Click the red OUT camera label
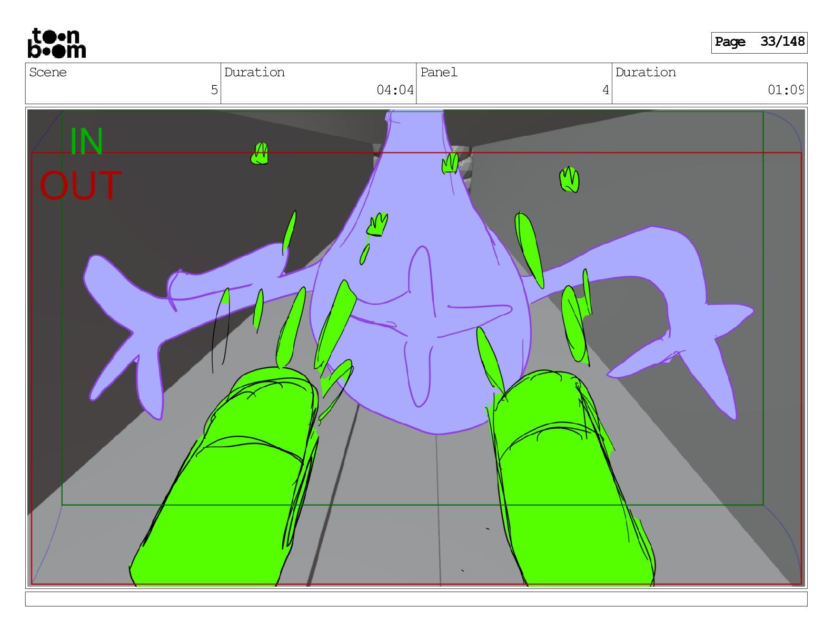The width and height of the screenshot is (834, 644). point(81,185)
